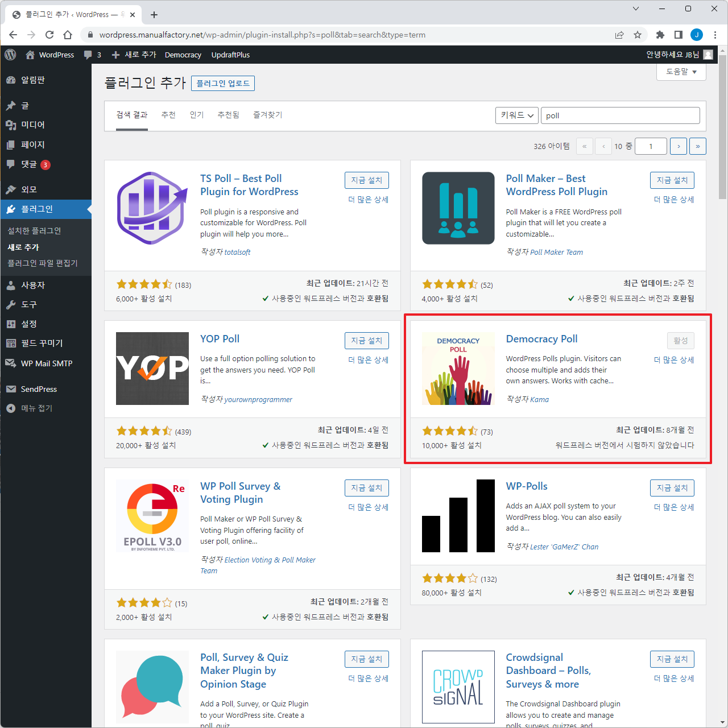The image size is (728, 728).
Task: Collapse the sidebar with 메뉴 접기
Action: [45, 408]
